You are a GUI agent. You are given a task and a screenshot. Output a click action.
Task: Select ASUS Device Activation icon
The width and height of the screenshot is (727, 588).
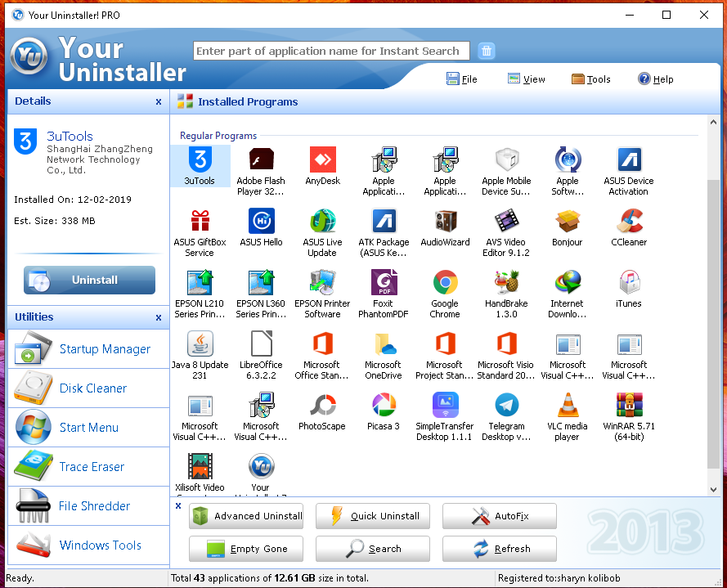click(629, 159)
